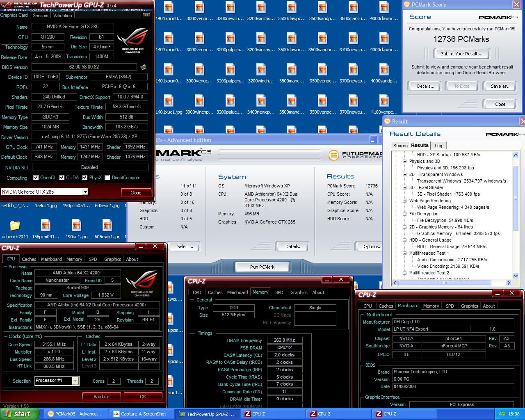
Task: Select the 4000clawuc... desktop file icon
Action: click(384, 39)
